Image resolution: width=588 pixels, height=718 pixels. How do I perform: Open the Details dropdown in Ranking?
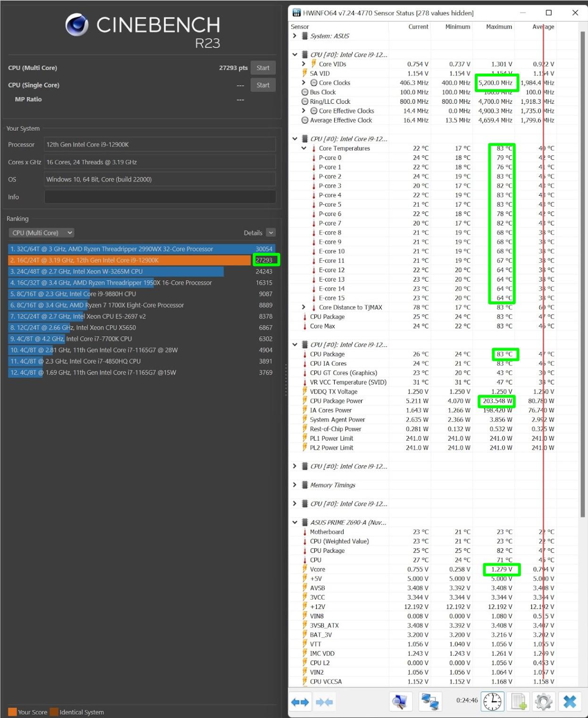270,233
